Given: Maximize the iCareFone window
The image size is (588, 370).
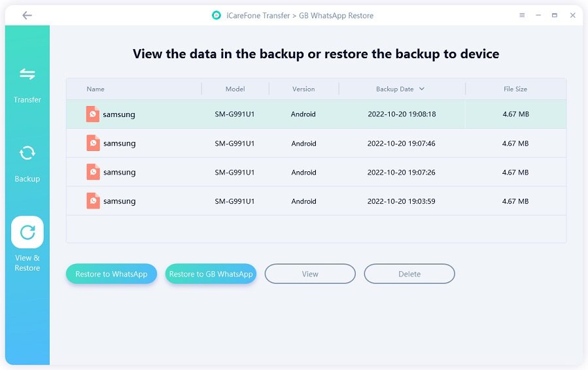Looking at the screenshot, I should [x=555, y=16].
